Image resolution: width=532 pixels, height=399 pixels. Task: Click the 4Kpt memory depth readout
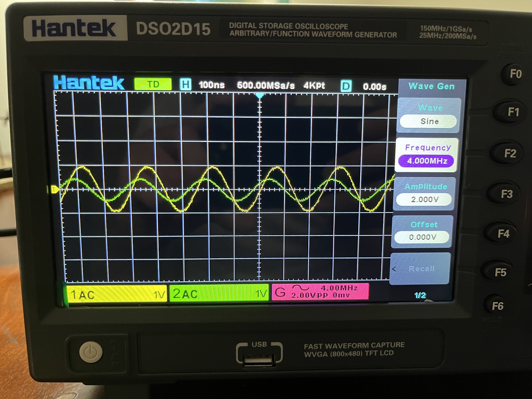coord(314,85)
